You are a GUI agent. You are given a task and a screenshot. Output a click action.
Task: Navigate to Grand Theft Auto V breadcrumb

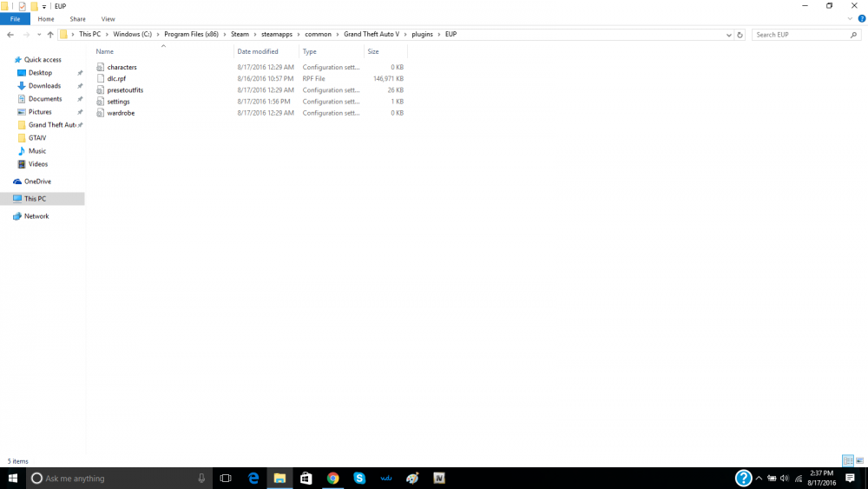click(372, 35)
